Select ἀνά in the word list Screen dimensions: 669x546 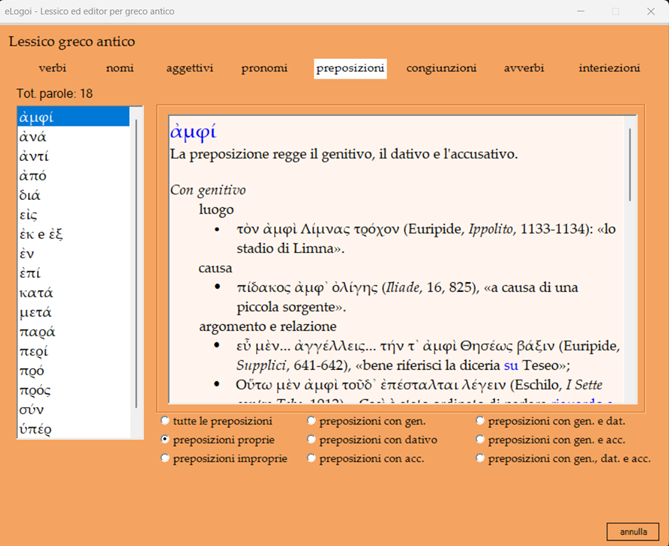click(33, 137)
